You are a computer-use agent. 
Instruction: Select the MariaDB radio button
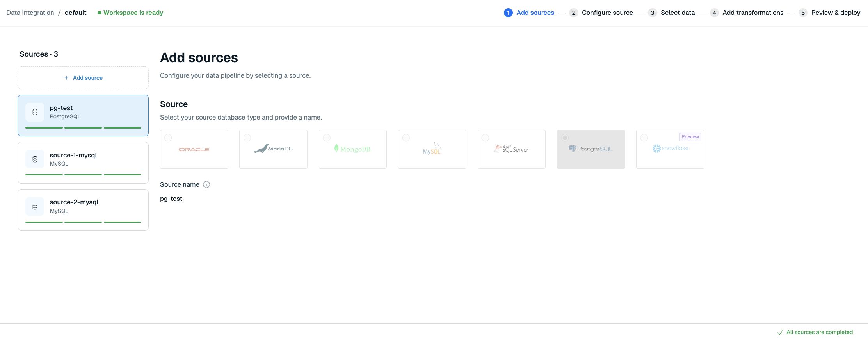pos(247,138)
